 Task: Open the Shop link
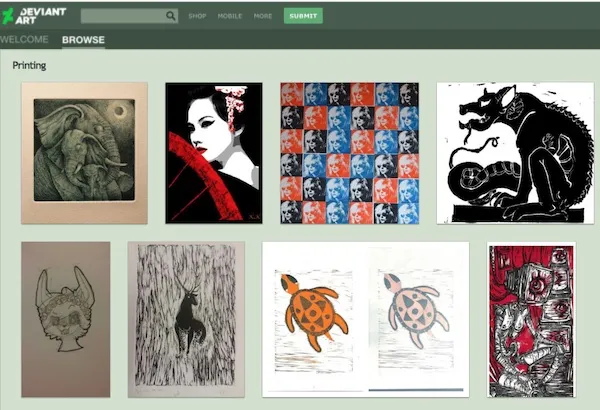(x=197, y=16)
